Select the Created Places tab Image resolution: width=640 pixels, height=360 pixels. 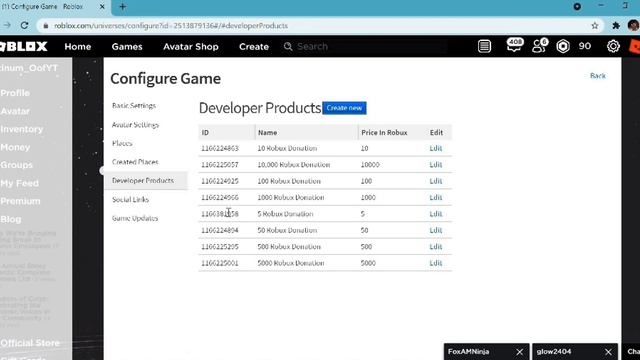click(135, 162)
